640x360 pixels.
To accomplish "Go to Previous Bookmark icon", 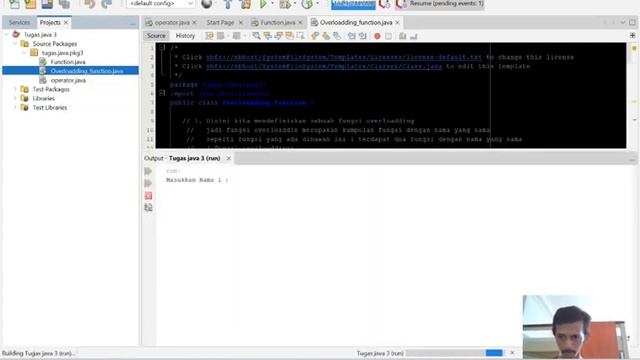I will 315,36.
